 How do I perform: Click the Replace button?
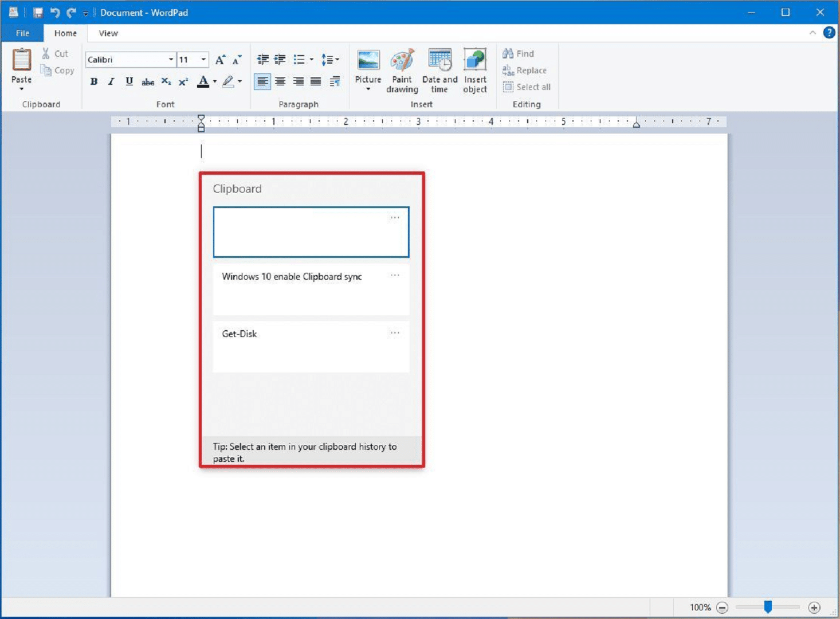coord(524,70)
